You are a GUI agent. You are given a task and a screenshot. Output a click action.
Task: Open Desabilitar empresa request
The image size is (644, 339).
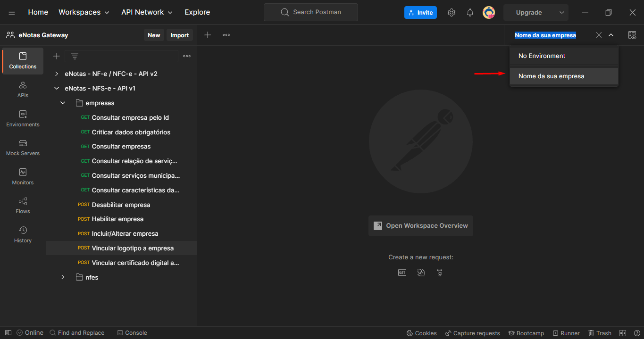[122, 205]
